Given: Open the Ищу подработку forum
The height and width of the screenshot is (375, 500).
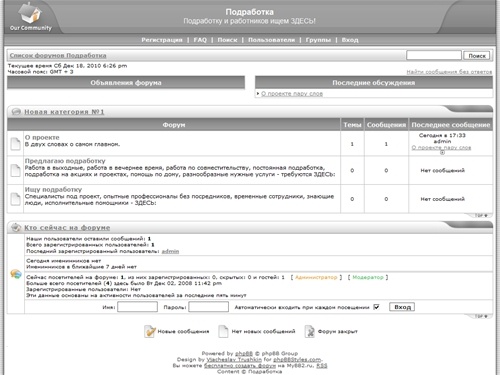Looking at the screenshot, I should 53,189.
